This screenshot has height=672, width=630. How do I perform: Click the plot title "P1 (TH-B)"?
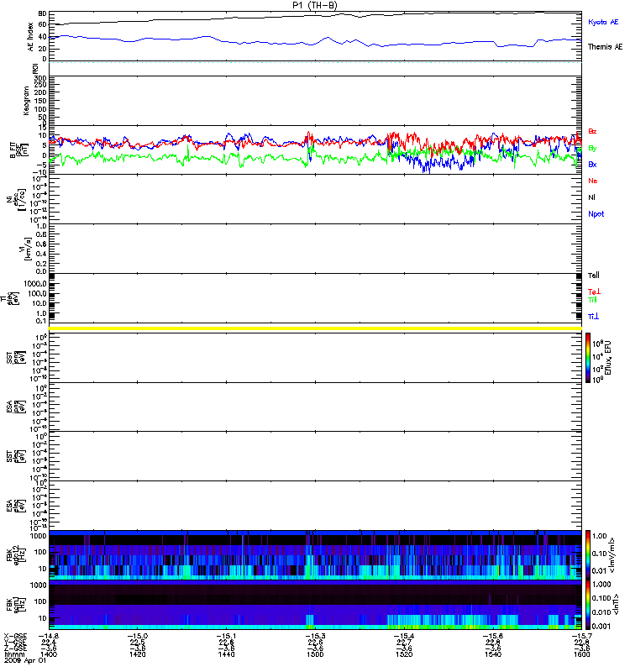point(314,5)
